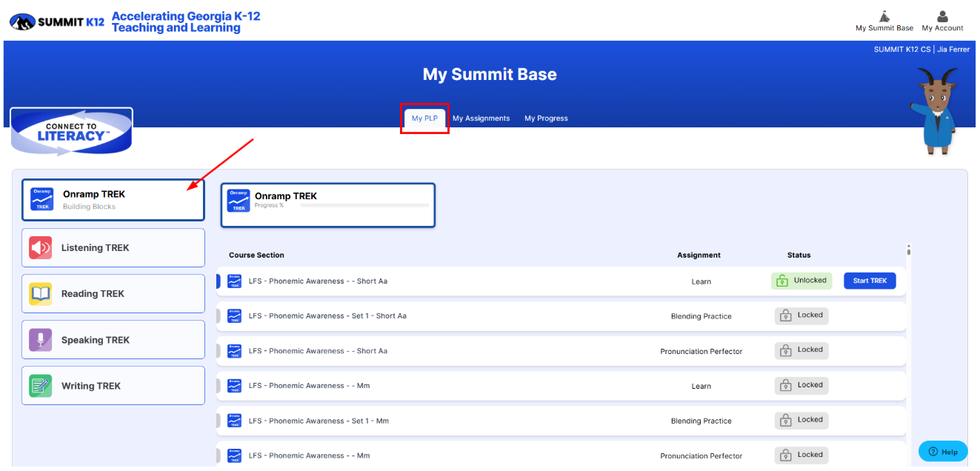The width and height of the screenshot is (980, 471).
Task: Click the Speaking TREK microphone icon
Action: [41, 340]
